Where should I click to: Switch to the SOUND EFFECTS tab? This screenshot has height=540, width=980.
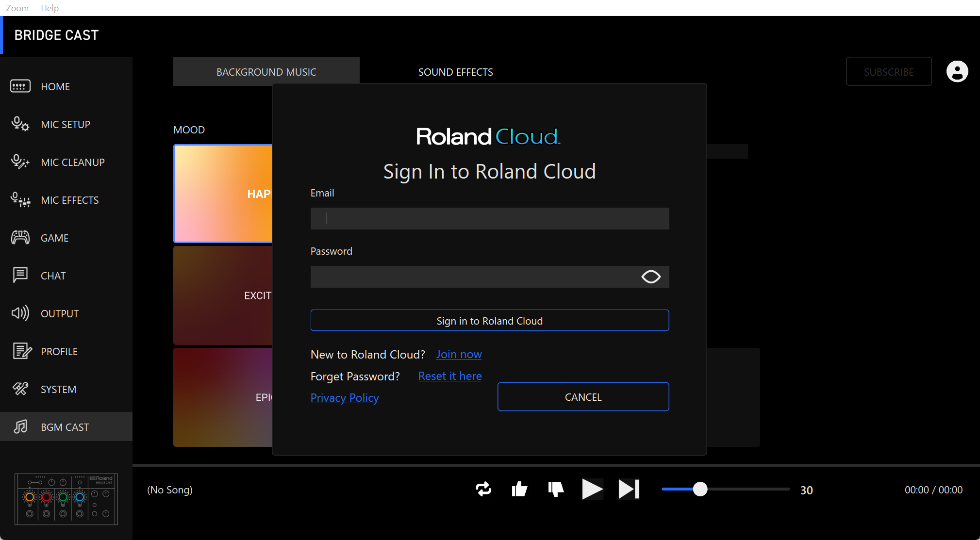click(456, 72)
